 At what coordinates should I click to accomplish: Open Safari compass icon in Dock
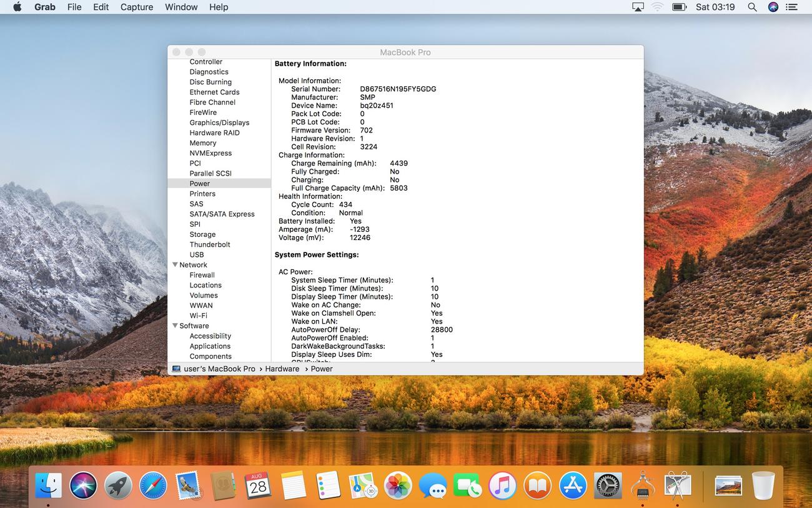point(153,485)
